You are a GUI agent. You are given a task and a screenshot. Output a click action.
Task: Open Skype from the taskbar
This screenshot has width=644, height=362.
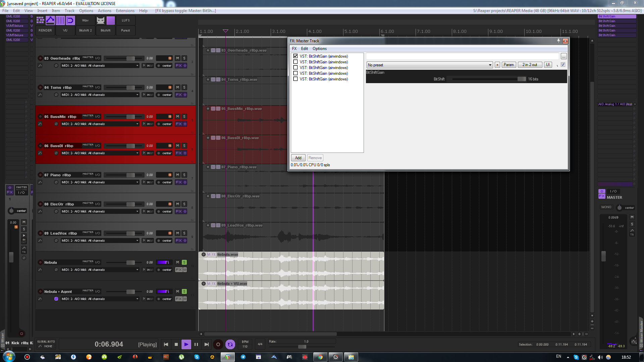(197, 357)
